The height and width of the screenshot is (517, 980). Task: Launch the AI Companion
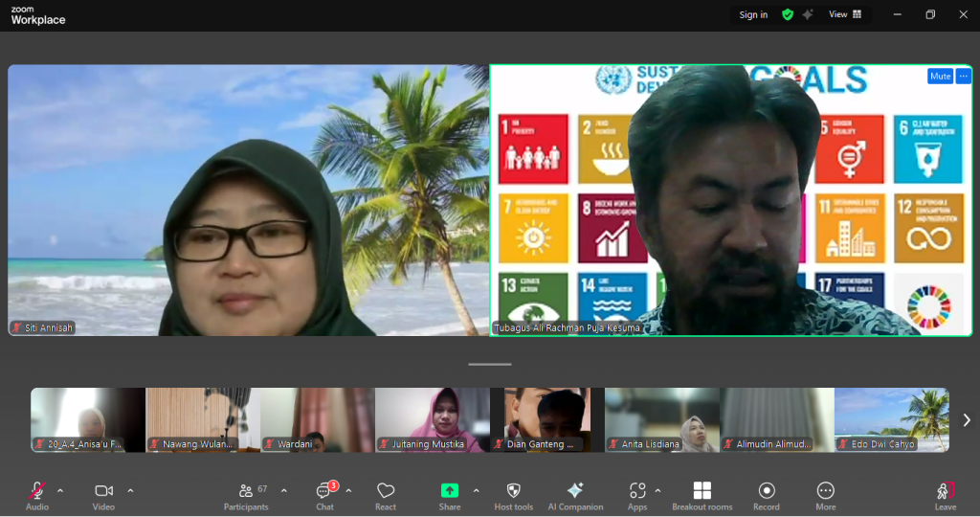[575, 495]
